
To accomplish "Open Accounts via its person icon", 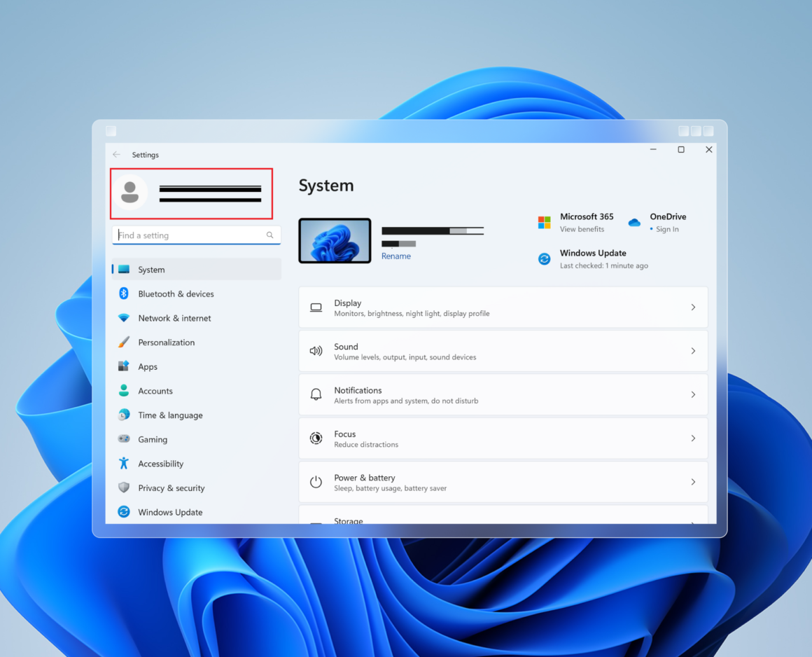I will coord(125,390).
